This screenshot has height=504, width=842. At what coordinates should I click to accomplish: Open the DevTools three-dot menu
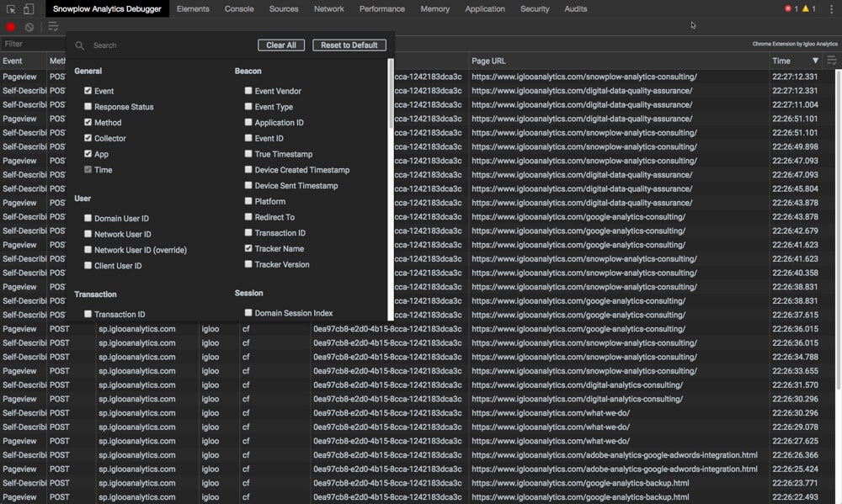click(x=831, y=8)
